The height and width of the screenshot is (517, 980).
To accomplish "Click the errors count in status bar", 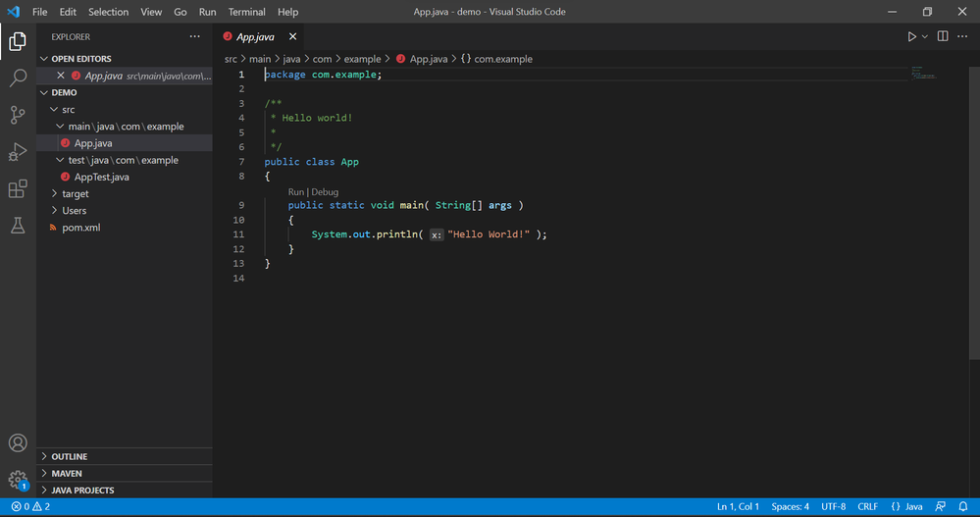I will [x=20, y=506].
